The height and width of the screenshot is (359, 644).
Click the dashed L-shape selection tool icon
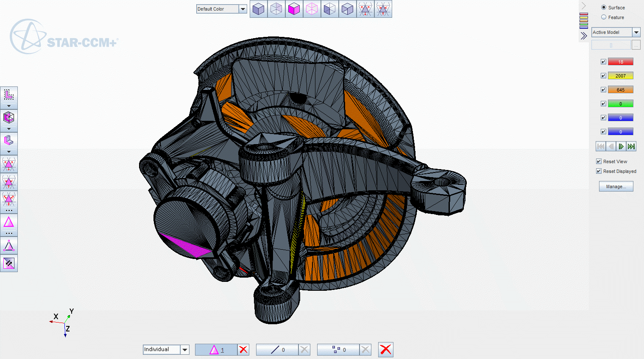pos(9,95)
